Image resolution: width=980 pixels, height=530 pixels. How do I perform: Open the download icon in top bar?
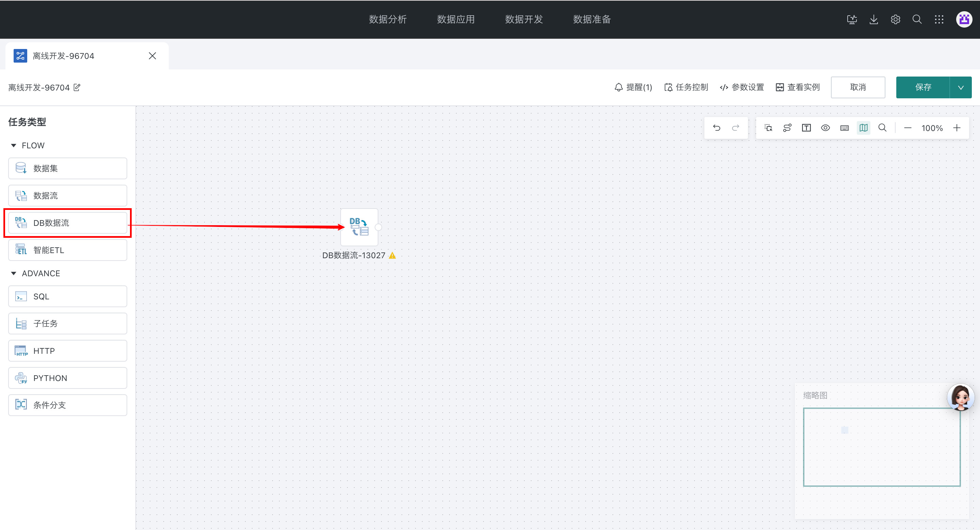[873, 19]
